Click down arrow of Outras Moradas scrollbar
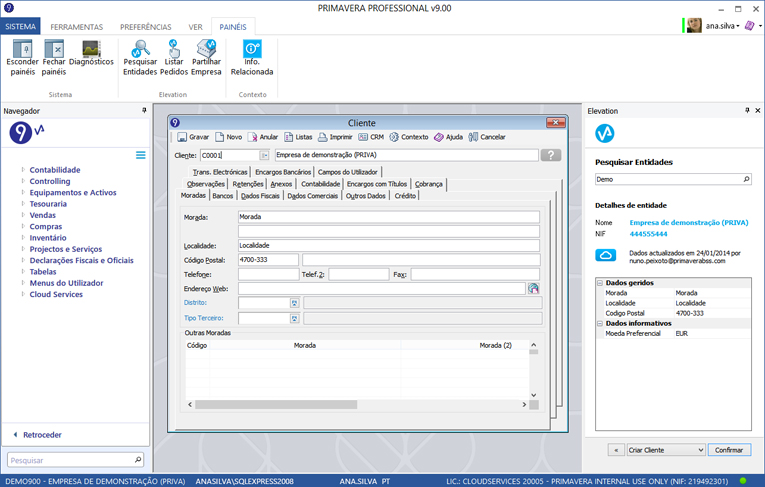Viewport: 765px width, 487px height. click(533, 395)
